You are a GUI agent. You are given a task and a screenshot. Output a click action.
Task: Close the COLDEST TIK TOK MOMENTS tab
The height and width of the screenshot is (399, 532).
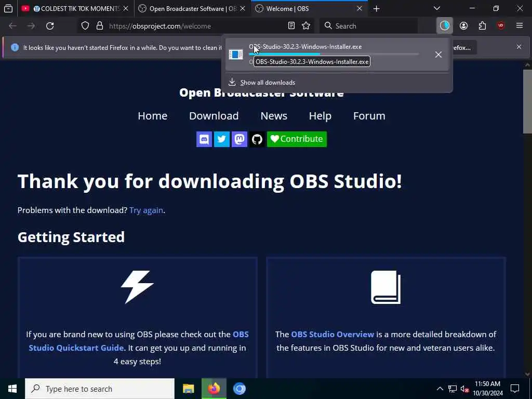126,9
